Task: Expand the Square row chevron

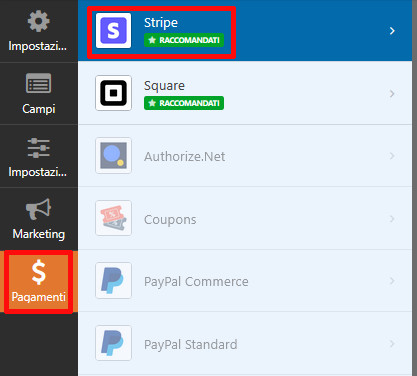Action: 392,94
